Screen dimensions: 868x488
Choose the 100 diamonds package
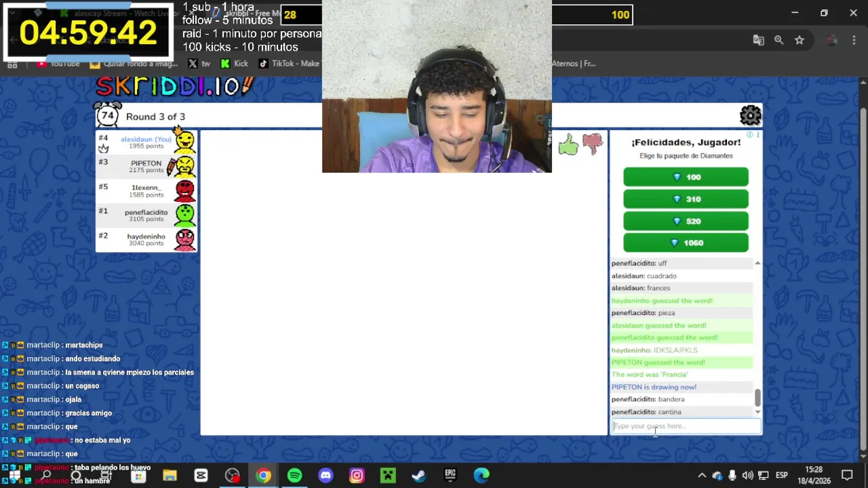pos(686,177)
